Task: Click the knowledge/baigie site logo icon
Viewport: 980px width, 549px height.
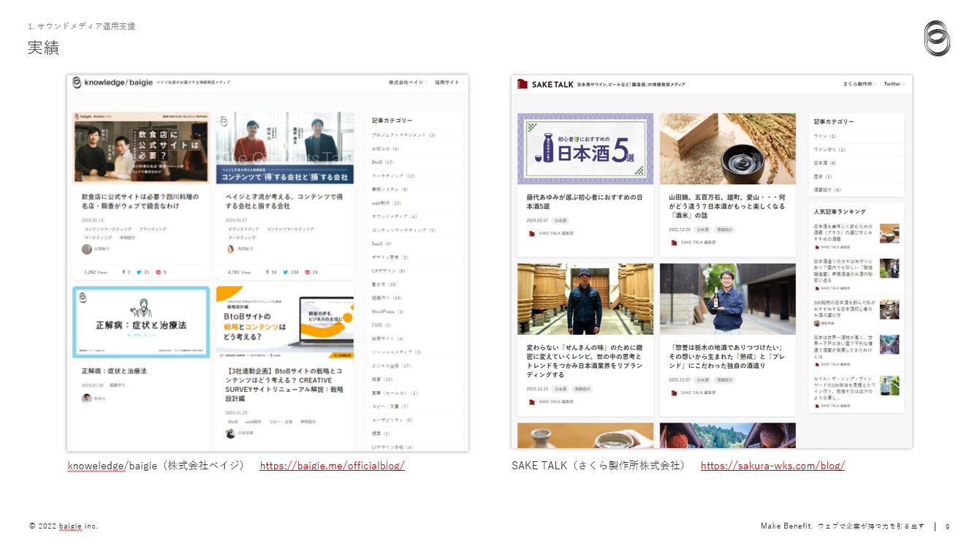Action: click(77, 83)
